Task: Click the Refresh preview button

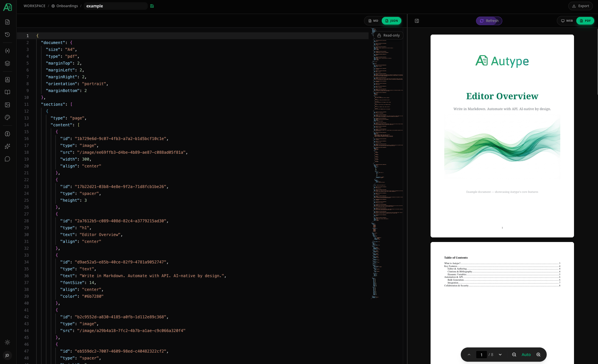Action: [489, 21]
